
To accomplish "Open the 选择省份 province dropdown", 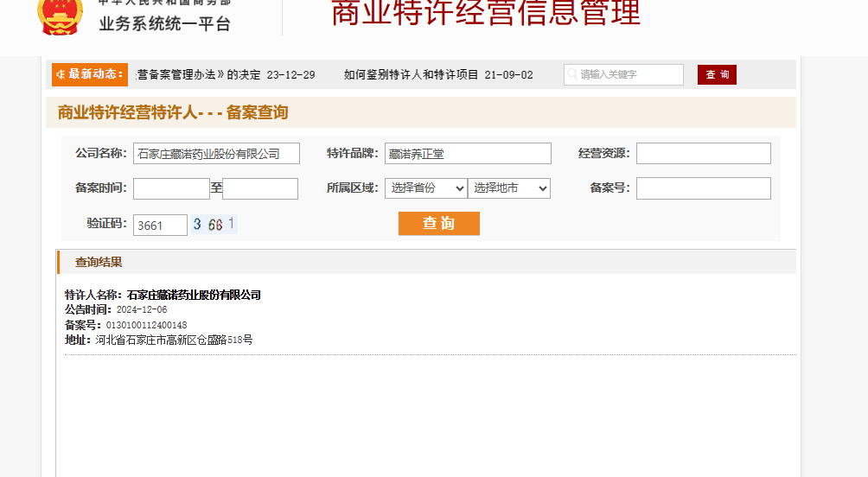I will tap(425, 188).
